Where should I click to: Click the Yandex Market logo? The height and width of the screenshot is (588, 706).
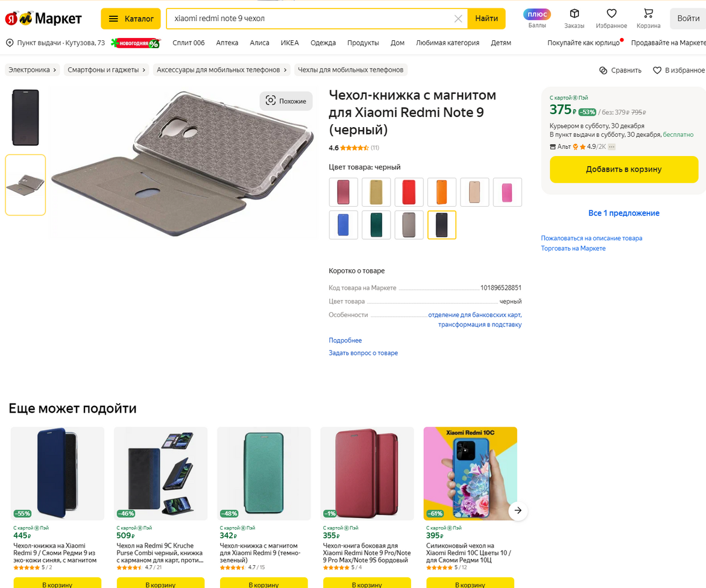[x=43, y=19]
